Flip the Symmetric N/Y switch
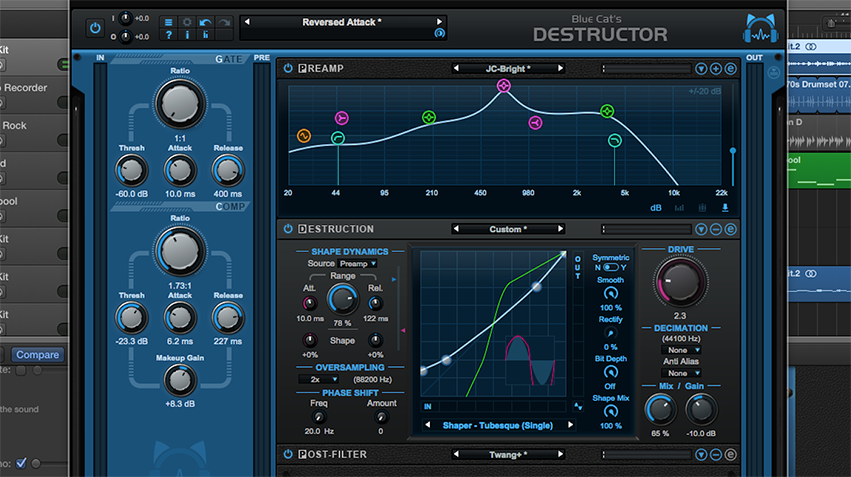This screenshot has height=477, width=851. 610,268
